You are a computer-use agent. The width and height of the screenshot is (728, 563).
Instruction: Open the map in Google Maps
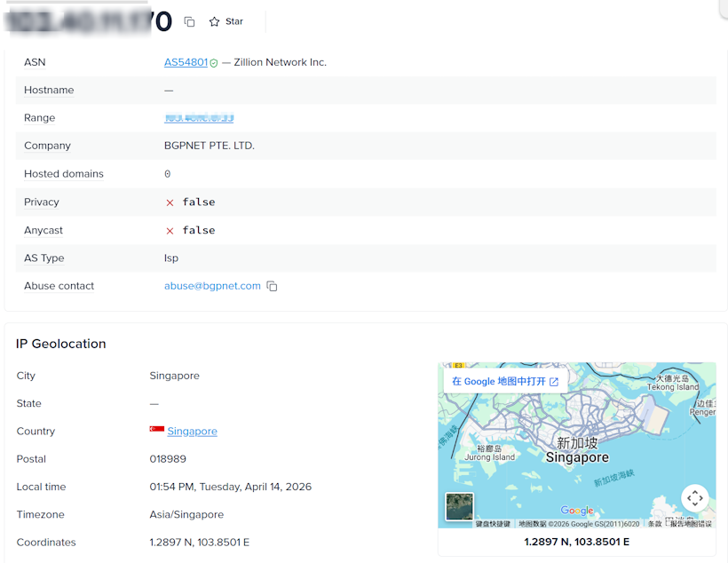[x=505, y=381]
